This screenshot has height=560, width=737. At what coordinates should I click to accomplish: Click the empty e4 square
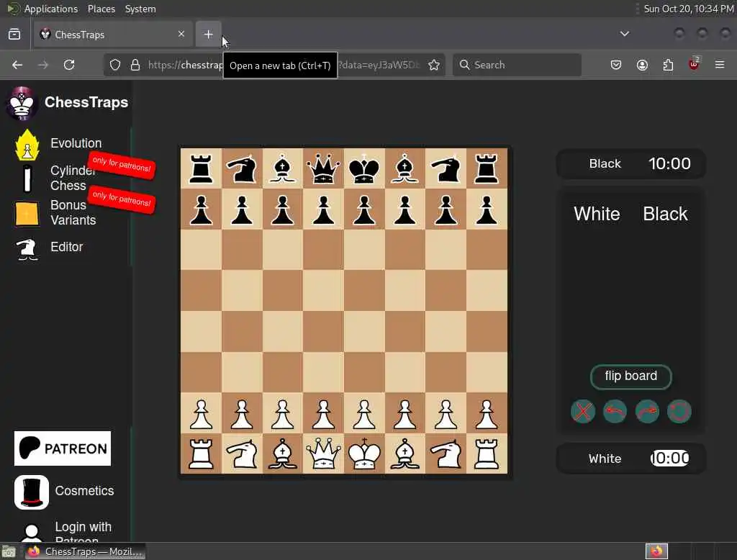(x=364, y=332)
